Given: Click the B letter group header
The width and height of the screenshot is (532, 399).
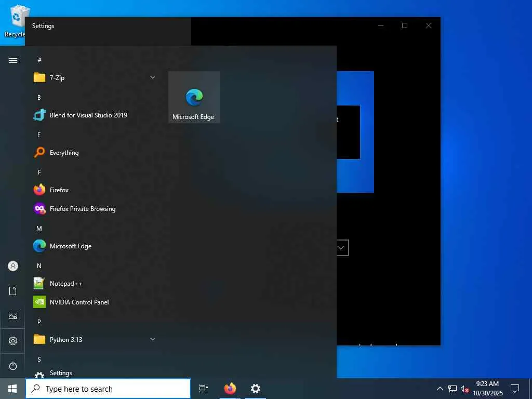Looking at the screenshot, I should tap(39, 97).
